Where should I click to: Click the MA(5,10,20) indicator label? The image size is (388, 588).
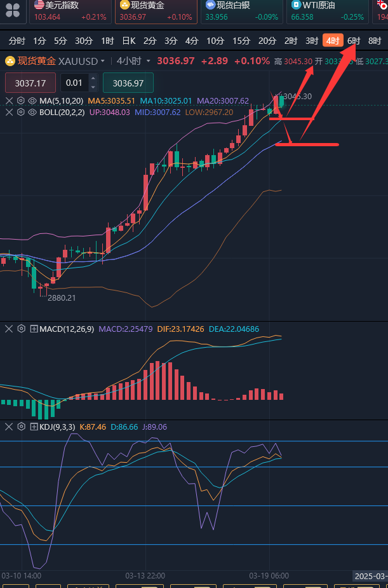pos(62,100)
